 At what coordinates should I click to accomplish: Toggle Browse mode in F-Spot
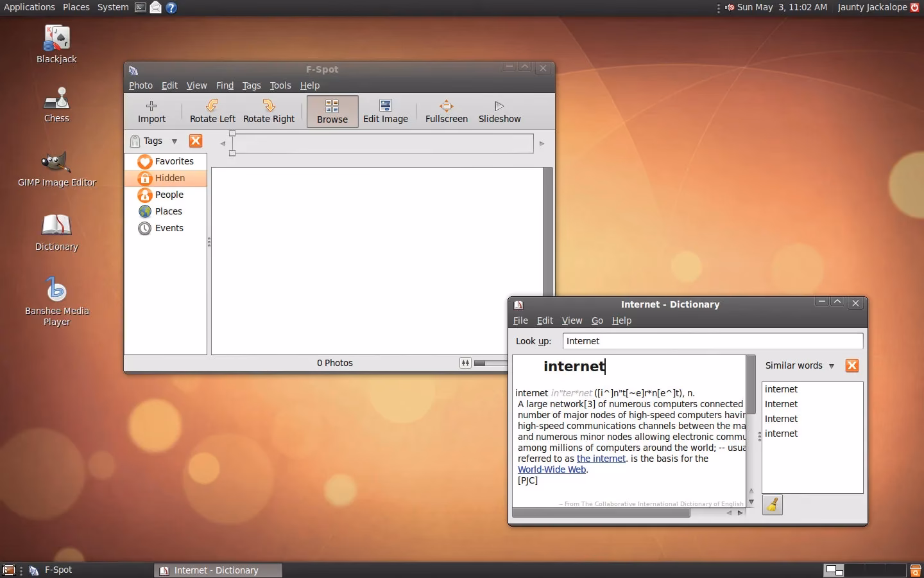tap(332, 111)
